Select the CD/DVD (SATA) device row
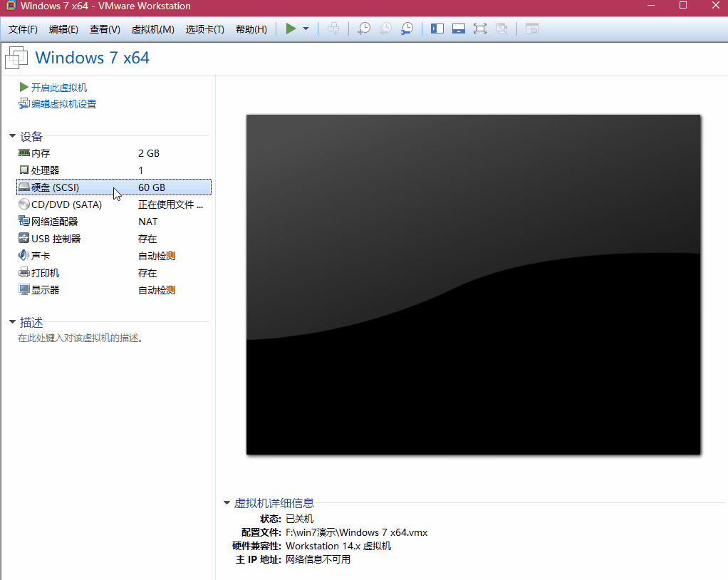 (114, 204)
